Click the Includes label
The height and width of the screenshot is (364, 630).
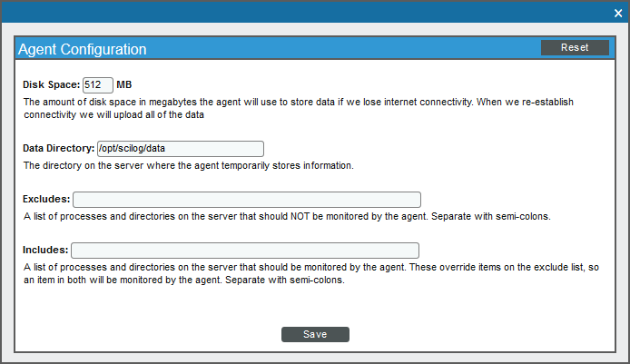(45, 250)
